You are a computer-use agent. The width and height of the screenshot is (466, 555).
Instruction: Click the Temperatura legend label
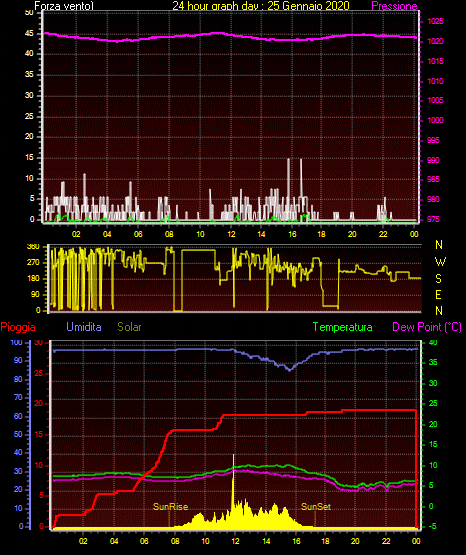coord(343,327)
